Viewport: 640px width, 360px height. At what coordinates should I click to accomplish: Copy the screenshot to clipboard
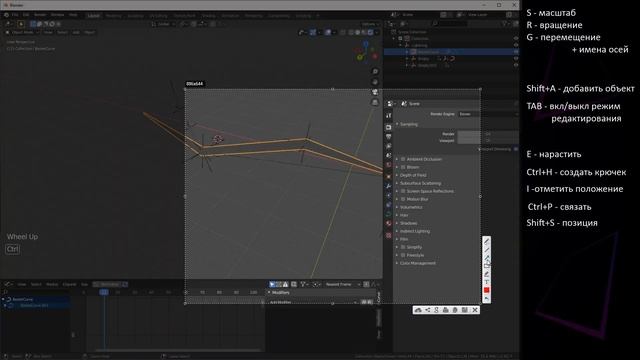coord(455,310)
